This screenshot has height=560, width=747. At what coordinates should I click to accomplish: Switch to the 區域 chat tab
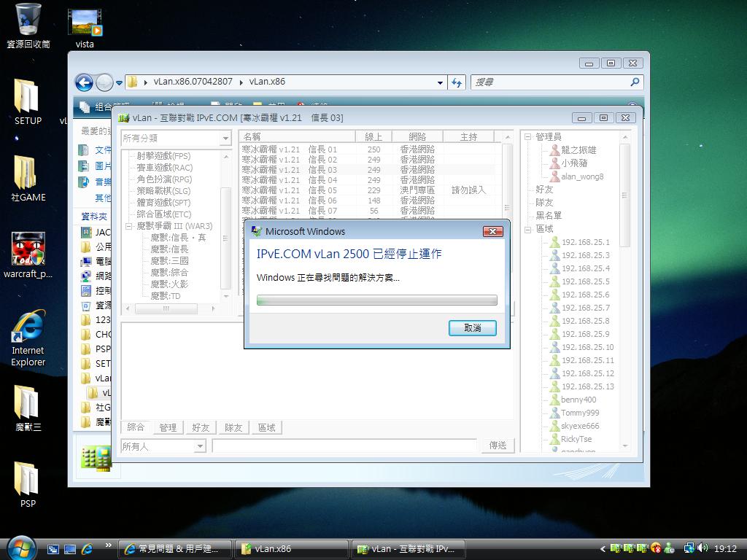tap(267, 427)
